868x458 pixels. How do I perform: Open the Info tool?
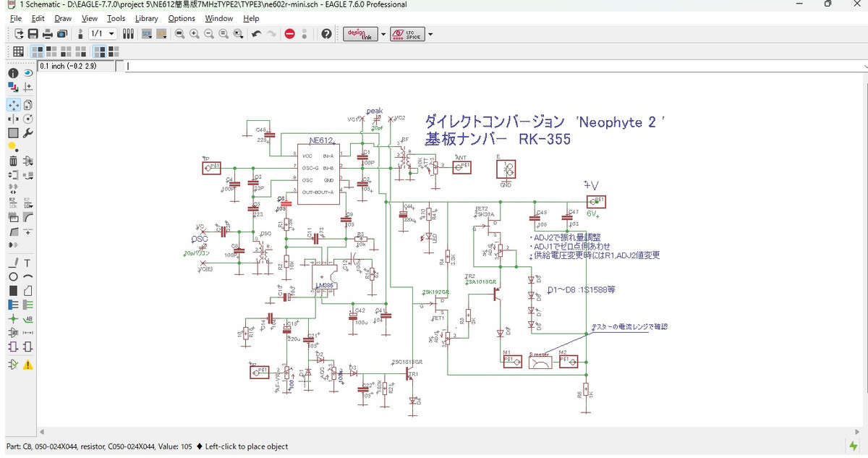(13, 73)
